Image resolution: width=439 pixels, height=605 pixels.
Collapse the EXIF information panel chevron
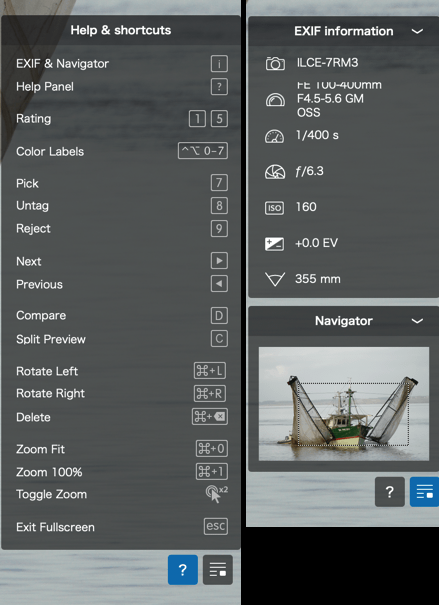point(417,31)
